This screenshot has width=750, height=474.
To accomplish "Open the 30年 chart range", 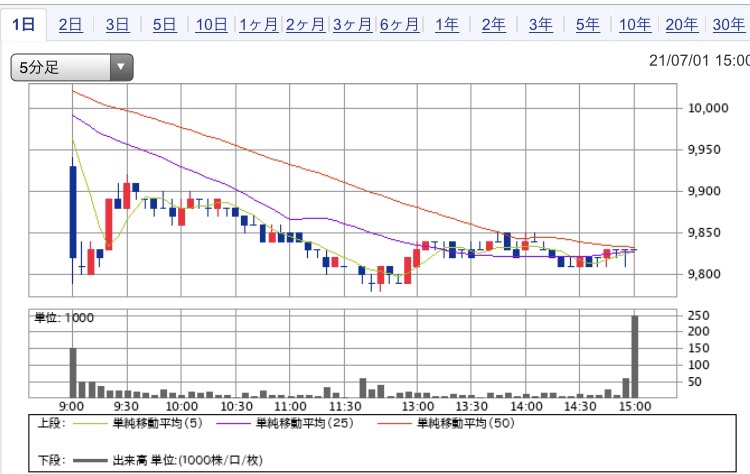I will click(728, 24).
